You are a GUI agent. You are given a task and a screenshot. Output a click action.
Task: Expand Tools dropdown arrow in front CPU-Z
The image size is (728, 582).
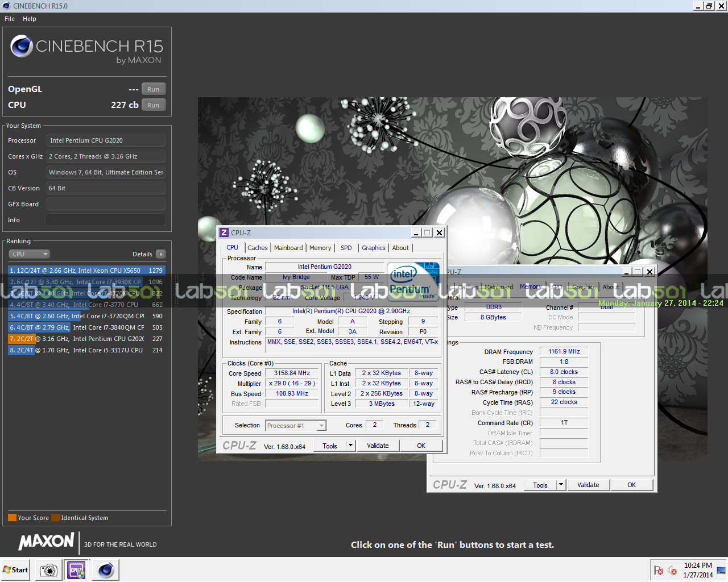(x=350, y=446)
